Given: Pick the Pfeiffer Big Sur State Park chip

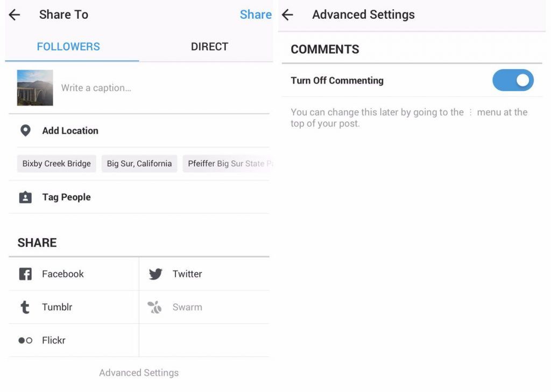Looking at the screenshot, I should tap(228, 164).
